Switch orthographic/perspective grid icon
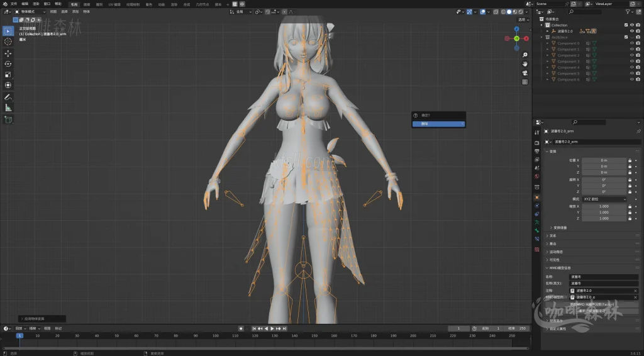Screen dimensions: 644x356 tap(525, 82)
